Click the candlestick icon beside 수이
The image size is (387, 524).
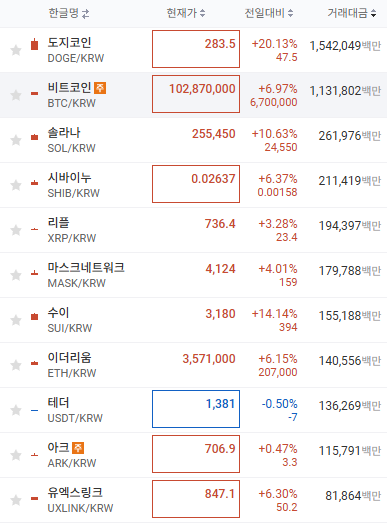(34, 316)
